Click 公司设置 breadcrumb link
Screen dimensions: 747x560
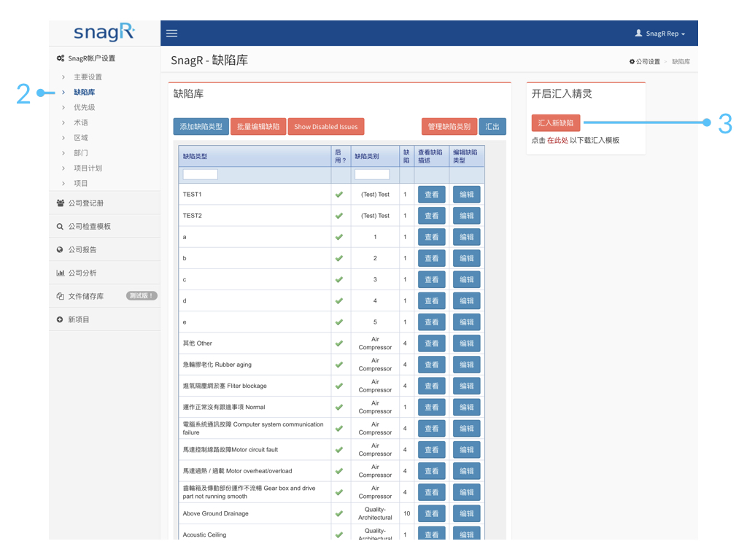point(648,61)
